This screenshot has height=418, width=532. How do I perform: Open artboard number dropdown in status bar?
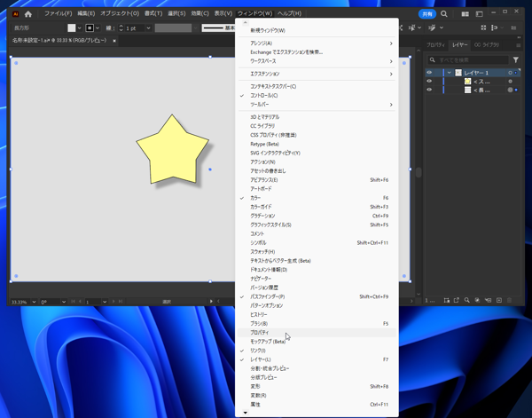pos(105,302)
